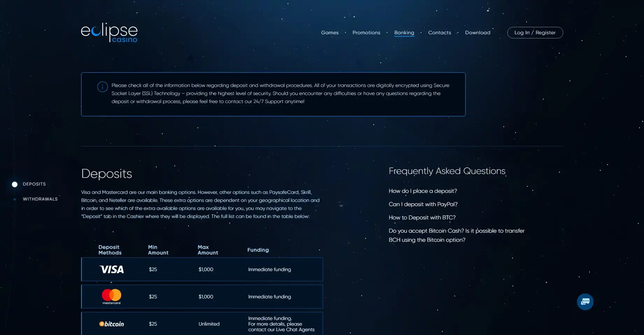
Task: Click the info icon in notice box
Action: [x=102, y=87]
